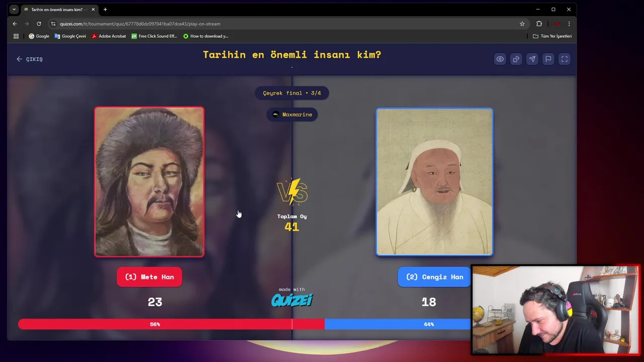Close the current browser tab
The height and width of the screenshot is (362, 644).
coord(93,10)
